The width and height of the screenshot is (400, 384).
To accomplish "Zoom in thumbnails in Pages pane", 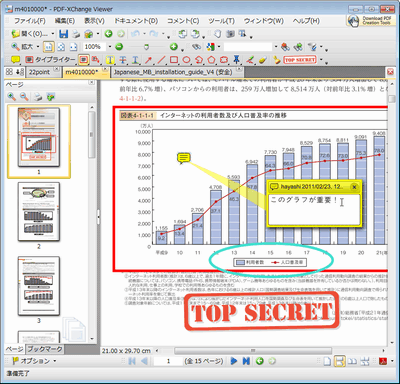I will (x=12, y=97).
